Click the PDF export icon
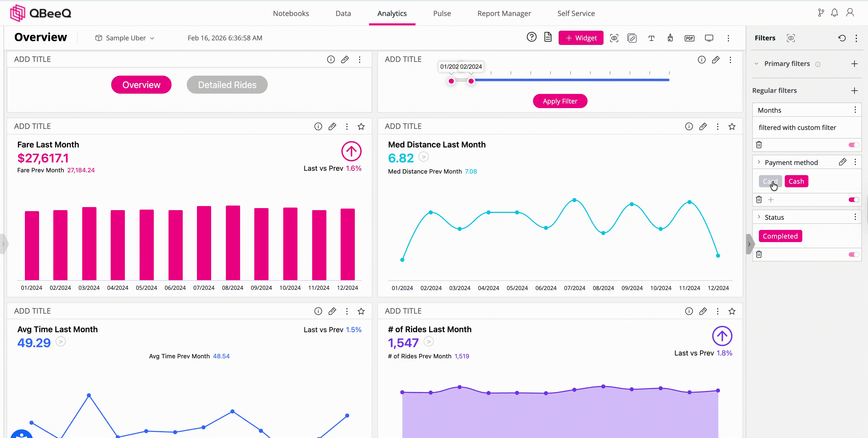 [689, 38]
